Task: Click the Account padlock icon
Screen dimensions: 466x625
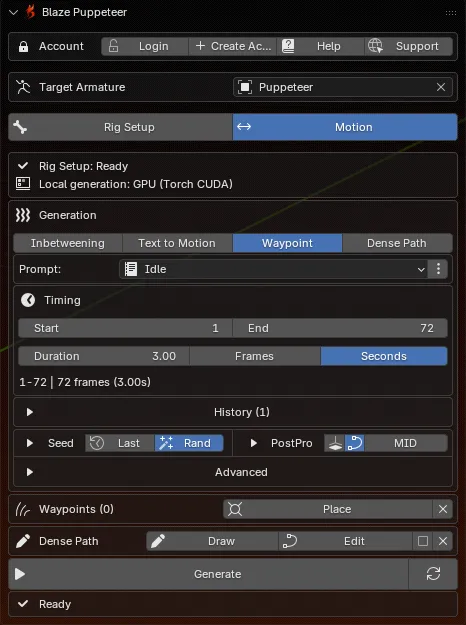Action: click(24, 47)
